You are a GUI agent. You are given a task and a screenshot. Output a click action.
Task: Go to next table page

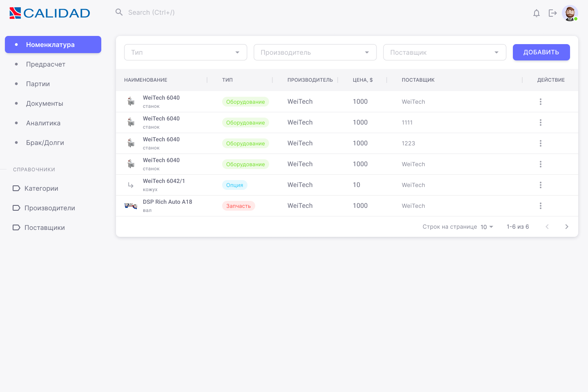(x=567, y=227)
